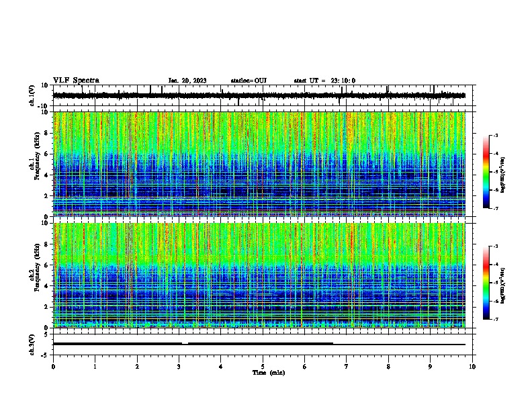The width and height of the screenshot is (532, 411).
Task: Click the ch.2 "Frequency (kHz)" axis label
Action: [37, 267]
